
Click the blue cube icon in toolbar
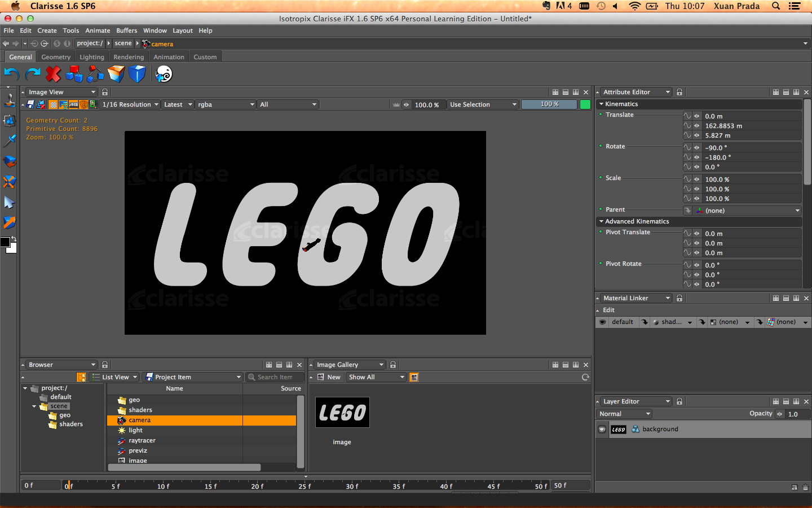coord(137,74)
